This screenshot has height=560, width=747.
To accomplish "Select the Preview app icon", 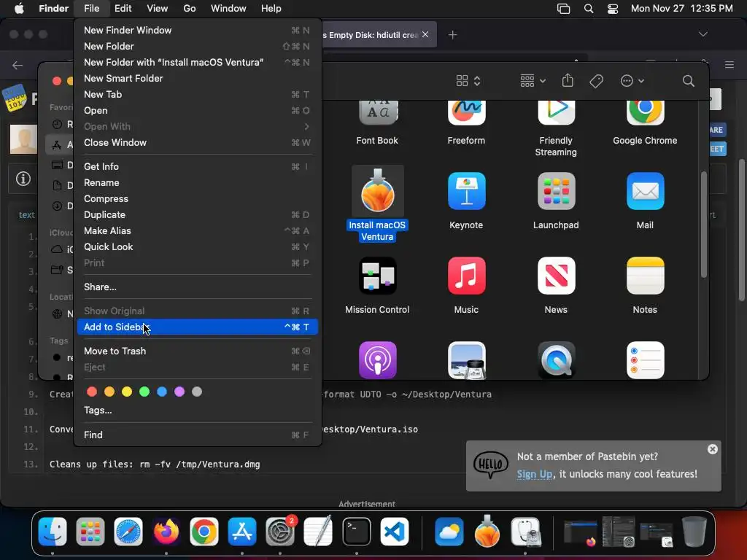I will click(x=466, y=360).
